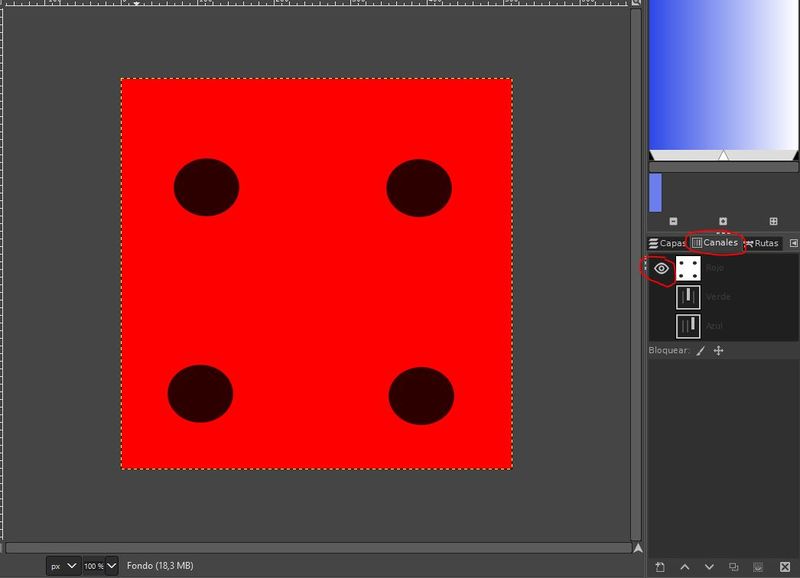Select the Verde channel thumbnail
Screen dimensions: 800x578
(x=688, y=297)
